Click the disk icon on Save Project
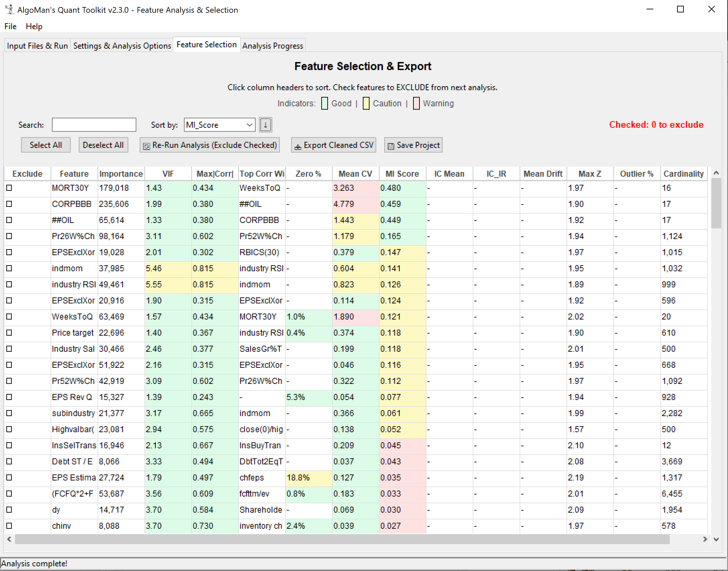Image resolution: width=728 pixels, height=571 pixels. [390, 145]
